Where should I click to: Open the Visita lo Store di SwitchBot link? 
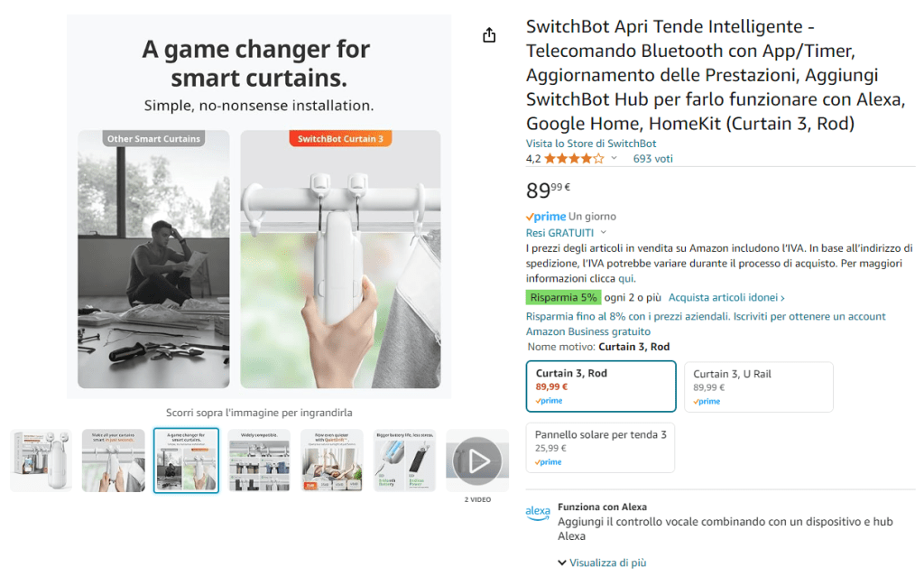591,144
